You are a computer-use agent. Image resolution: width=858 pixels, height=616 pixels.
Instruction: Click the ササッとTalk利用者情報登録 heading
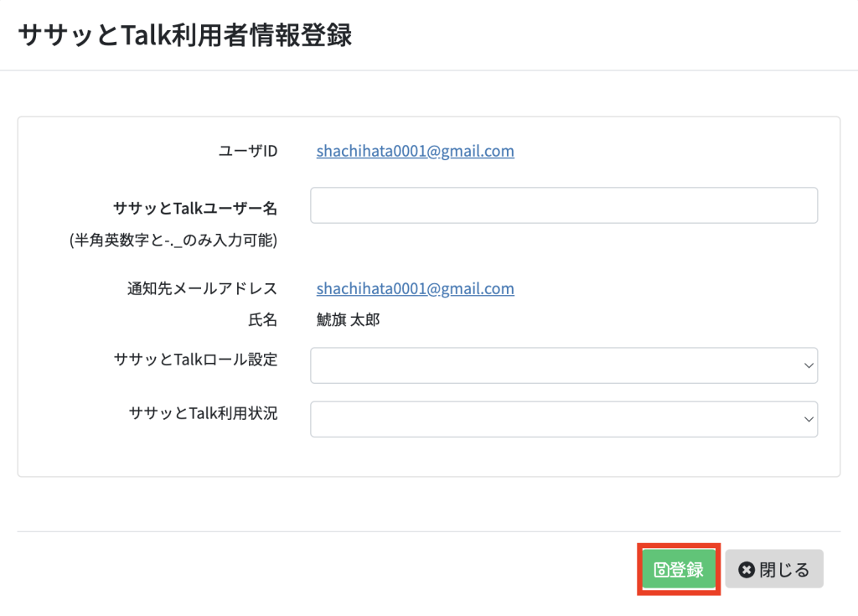coord(185,35)
